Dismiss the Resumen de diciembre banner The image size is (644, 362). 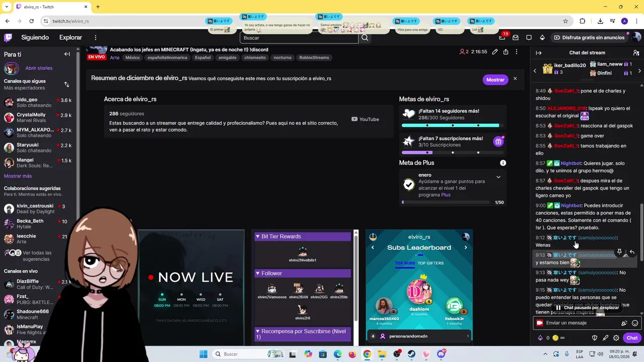coord(515,79)
